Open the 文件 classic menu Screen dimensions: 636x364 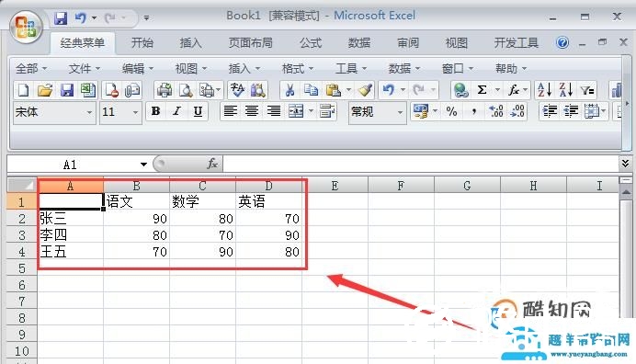coord(84,69)
